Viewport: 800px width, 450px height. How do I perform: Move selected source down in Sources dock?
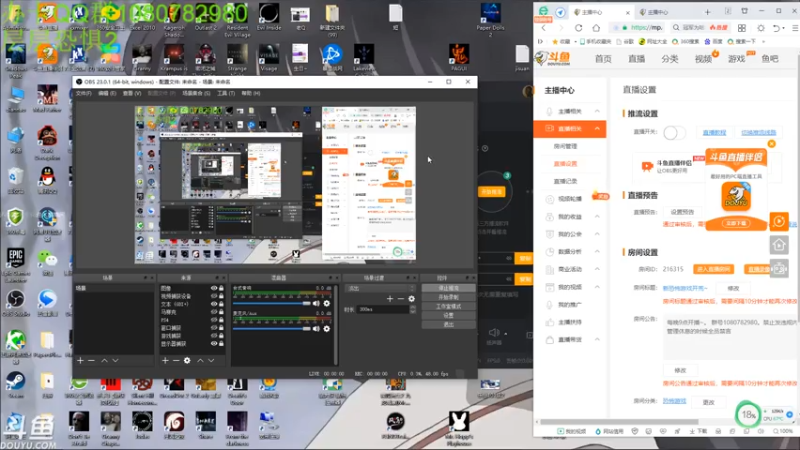pos(211,361)
